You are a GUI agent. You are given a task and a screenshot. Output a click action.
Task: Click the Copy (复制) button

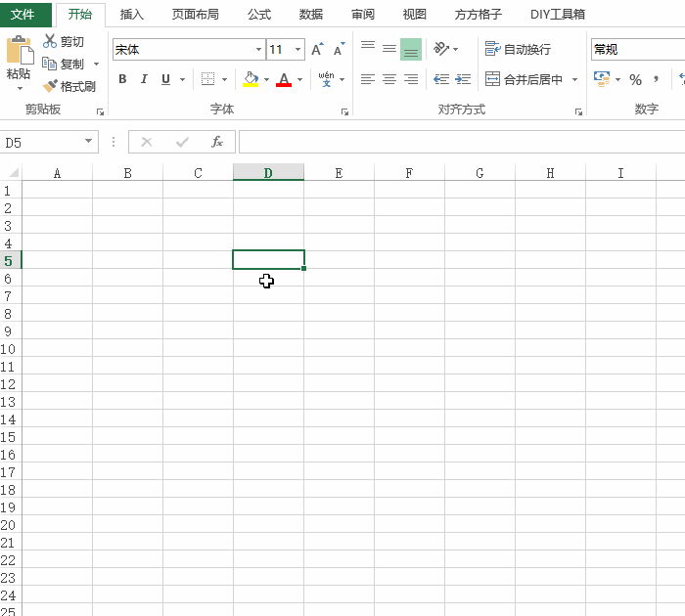coord(63,65)
